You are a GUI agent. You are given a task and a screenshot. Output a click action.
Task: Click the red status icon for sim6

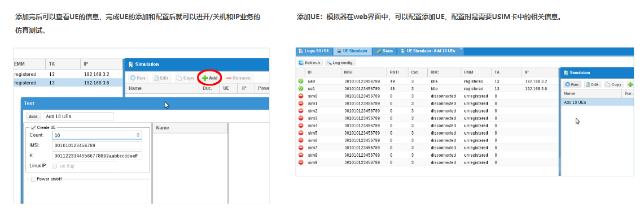(x=301, y=140)
